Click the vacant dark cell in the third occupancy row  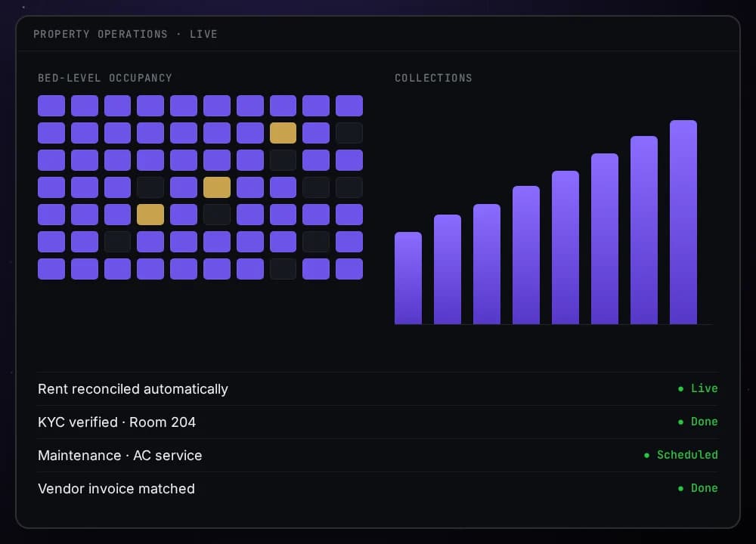pyautogui.click(x=283, y=160)
